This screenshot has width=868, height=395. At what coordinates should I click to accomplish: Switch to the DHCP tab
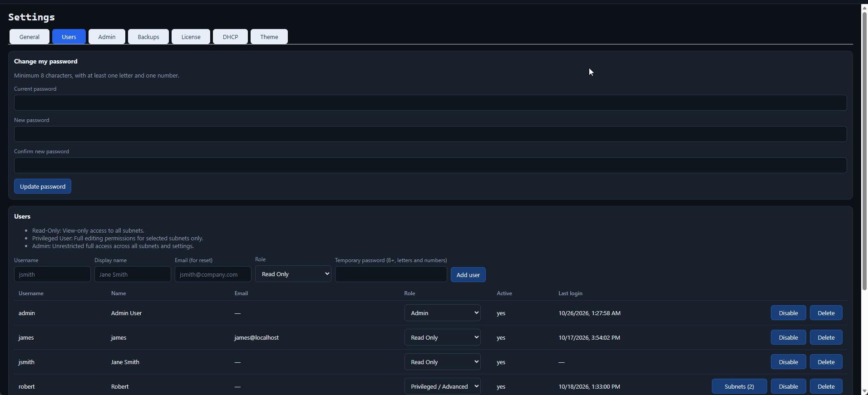pos(230,37)
